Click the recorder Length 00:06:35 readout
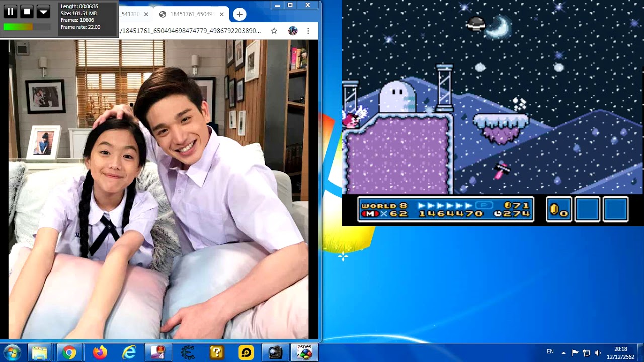The height and width of the screenshot is (362, 644). coord(79,7)
